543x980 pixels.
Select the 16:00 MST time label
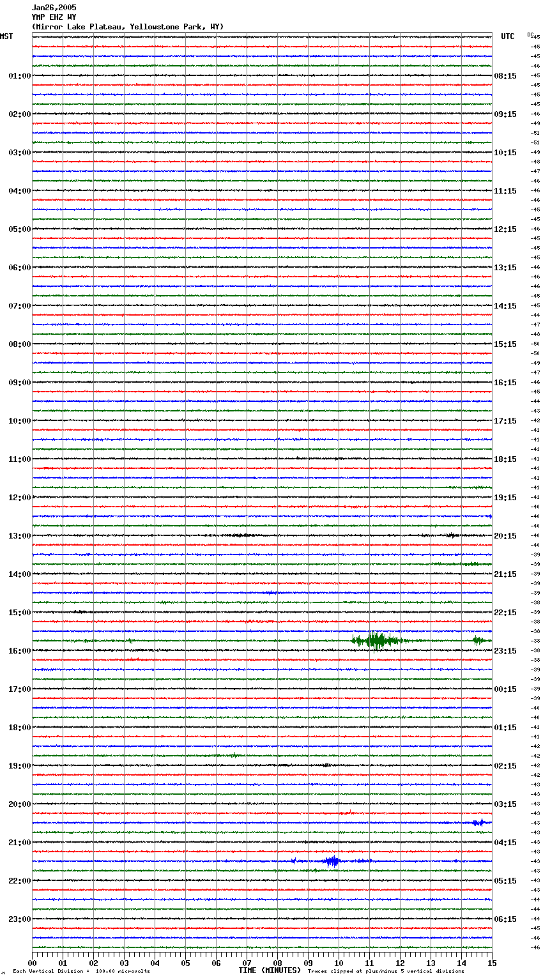point(20,651)
